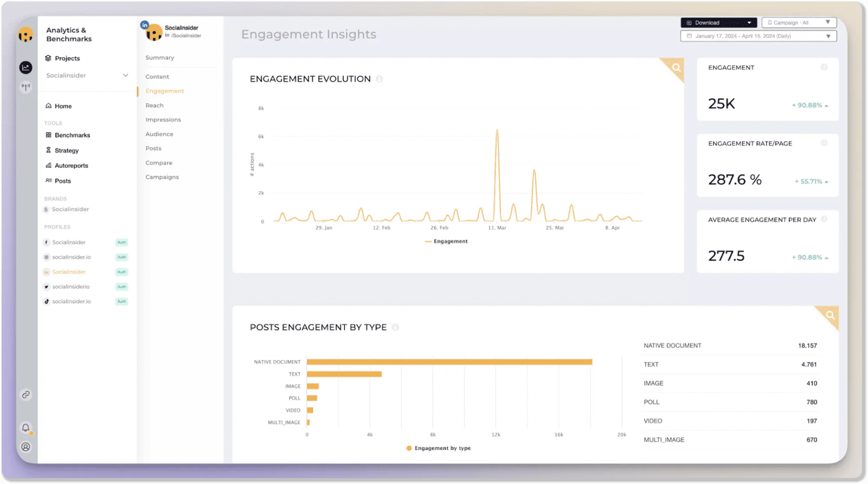Click the account profile icon at bottom left
The width and height of the screenshot is (868, 484).
click(25, 447)
